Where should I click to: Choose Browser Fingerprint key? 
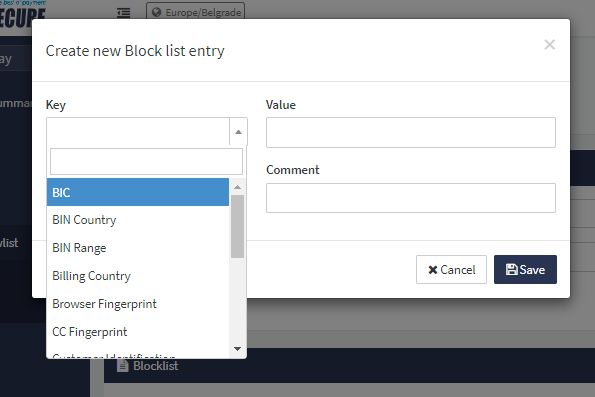click(138, 304)
